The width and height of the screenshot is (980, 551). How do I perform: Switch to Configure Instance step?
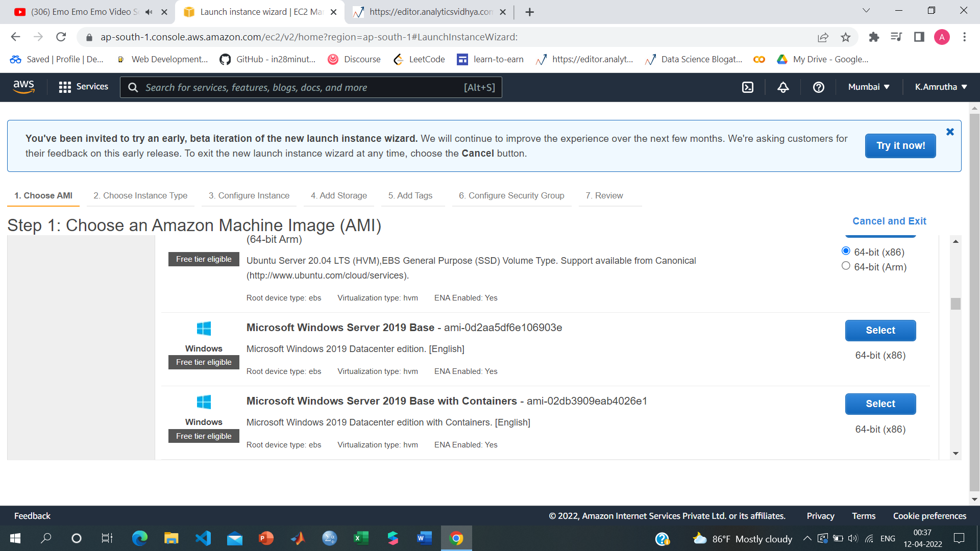(x=249, y=195)
